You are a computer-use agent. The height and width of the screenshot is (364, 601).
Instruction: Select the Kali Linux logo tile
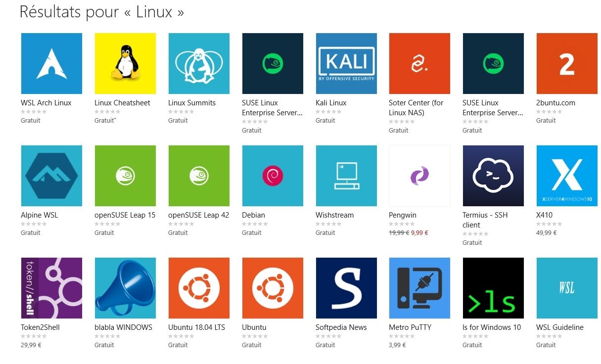[x=346, y=63]
